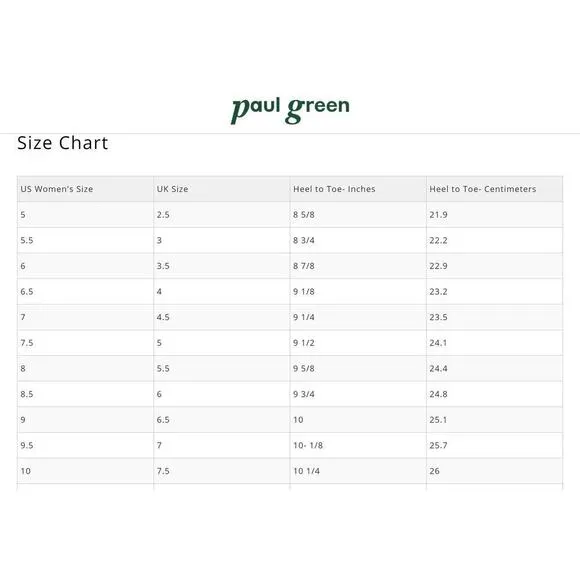This screenshot has height=580, width=580.
Task: Select the US Women's Size column header
Action: (85, 189)
